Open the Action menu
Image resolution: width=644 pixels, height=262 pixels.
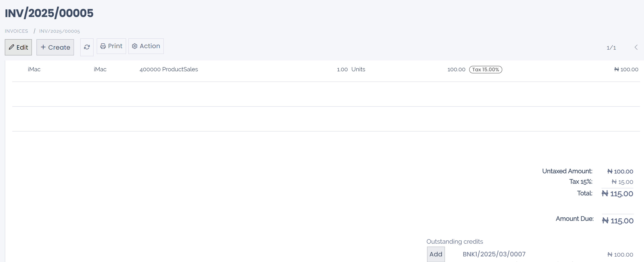pyautogui.click(x=146, y=46)
